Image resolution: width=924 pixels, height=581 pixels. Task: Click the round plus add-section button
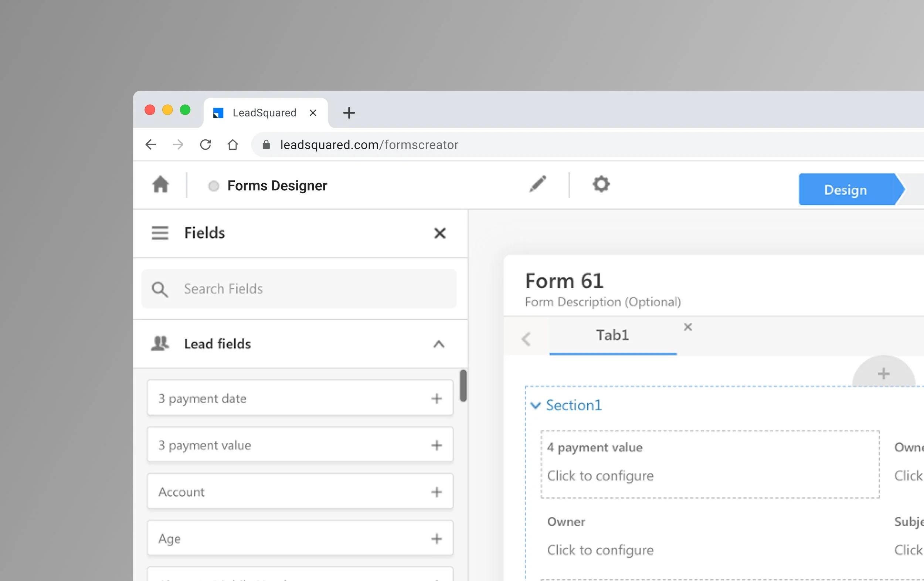[883, 373]
